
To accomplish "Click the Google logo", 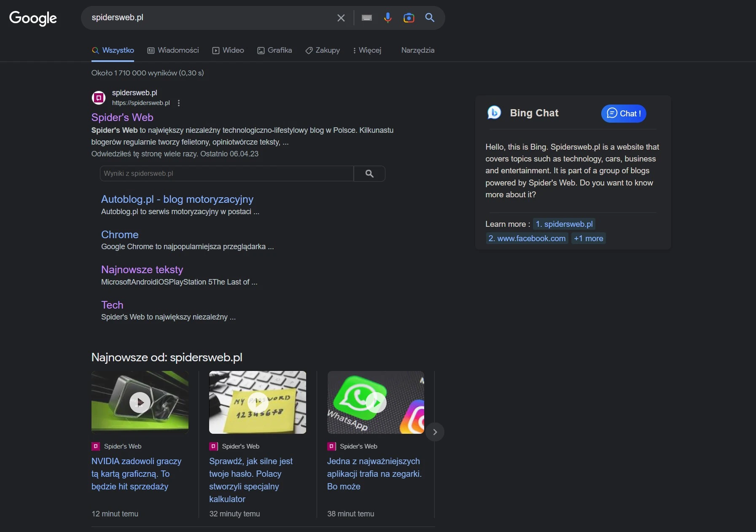I will pos(33,18).
